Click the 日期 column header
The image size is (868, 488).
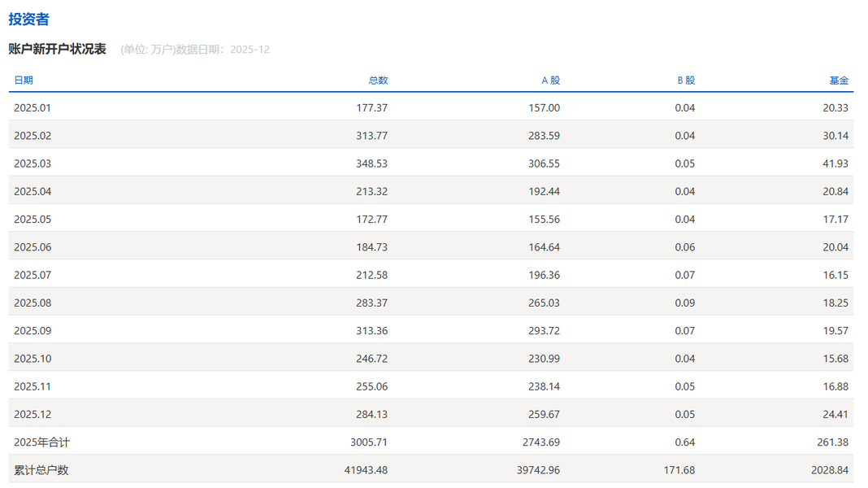click(24, 81)
